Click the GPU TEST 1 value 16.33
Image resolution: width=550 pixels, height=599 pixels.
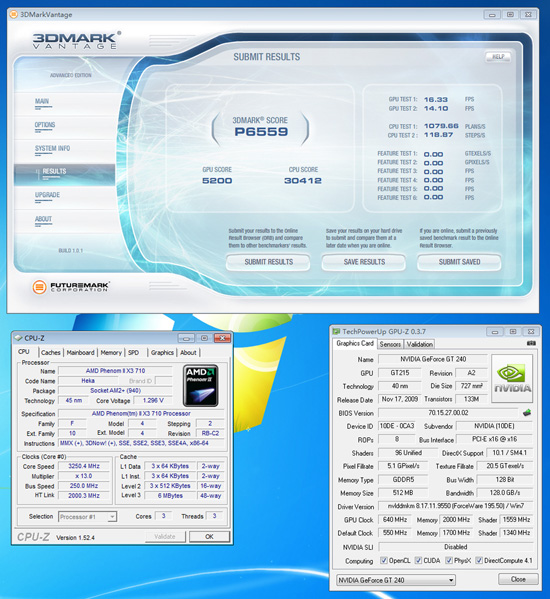pos(436,99)
